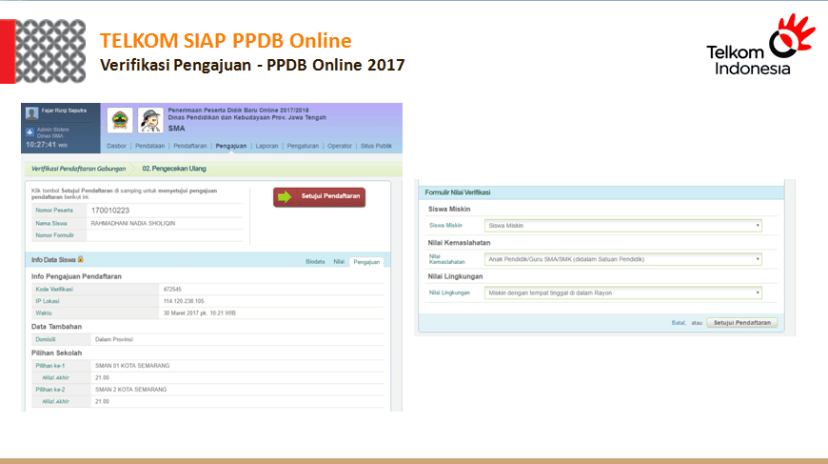
Task: Switch to the Biodata tab
Action: (315, 261)
